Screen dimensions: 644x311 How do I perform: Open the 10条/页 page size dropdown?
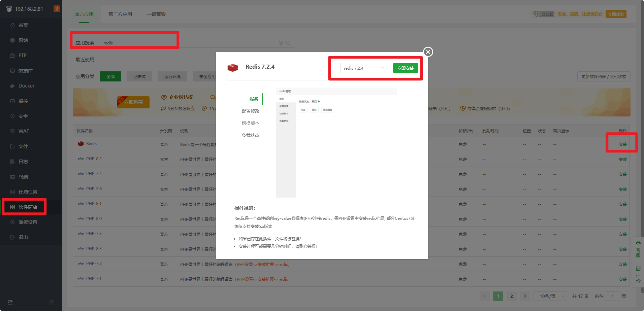(x=550, y=296)
